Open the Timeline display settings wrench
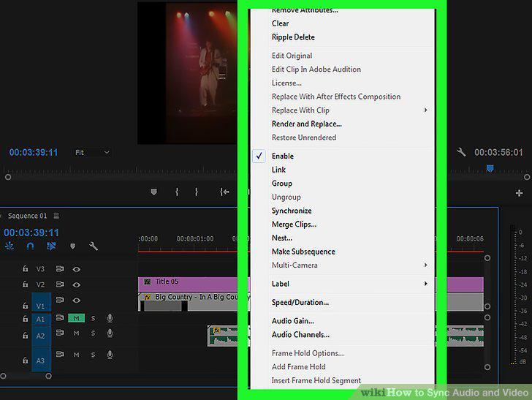This screenshot has height=400, width=532. click(94, 246)
